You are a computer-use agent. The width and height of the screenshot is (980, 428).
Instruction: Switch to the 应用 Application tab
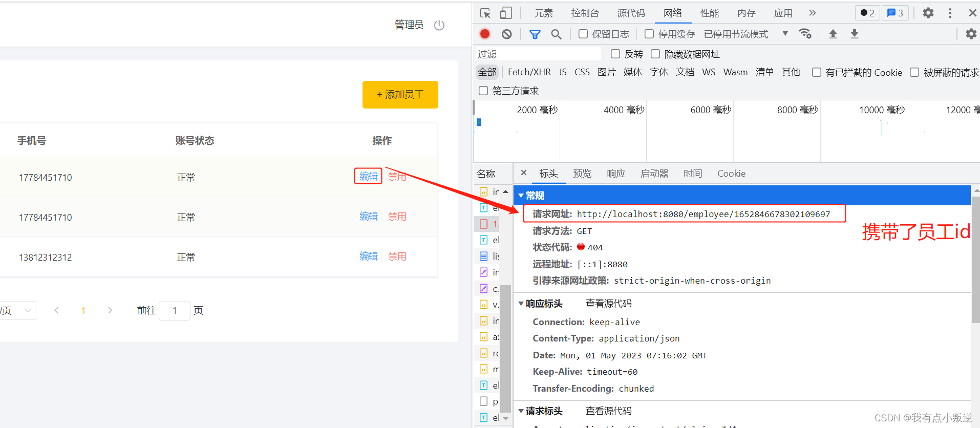pos(783,13)
